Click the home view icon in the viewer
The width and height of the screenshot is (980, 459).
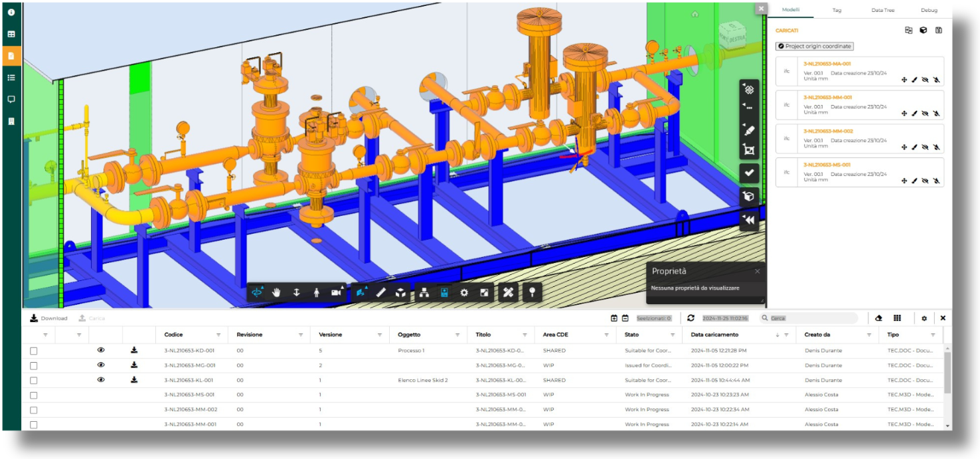pyautogui.click(x=694, y=14)
